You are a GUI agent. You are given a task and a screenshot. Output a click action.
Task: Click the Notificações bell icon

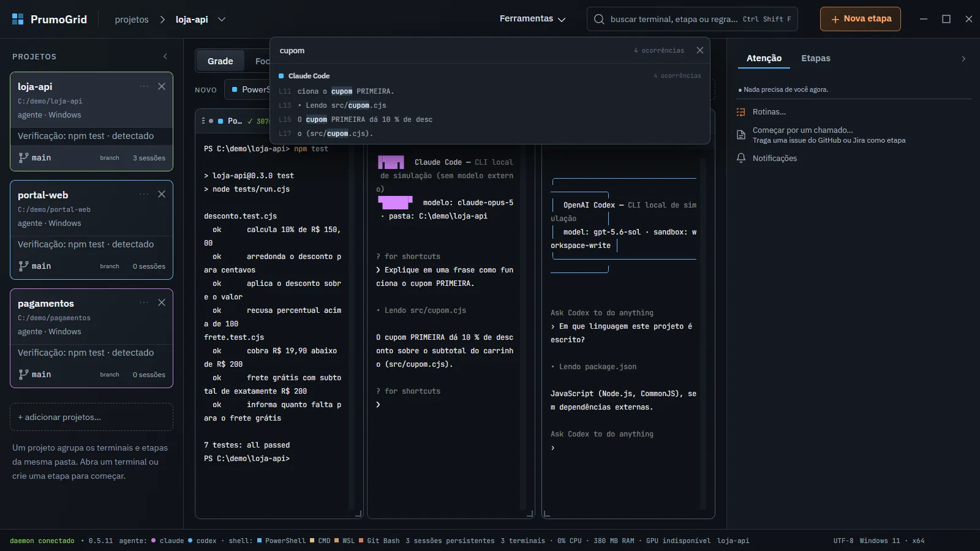tap(741, 158)
